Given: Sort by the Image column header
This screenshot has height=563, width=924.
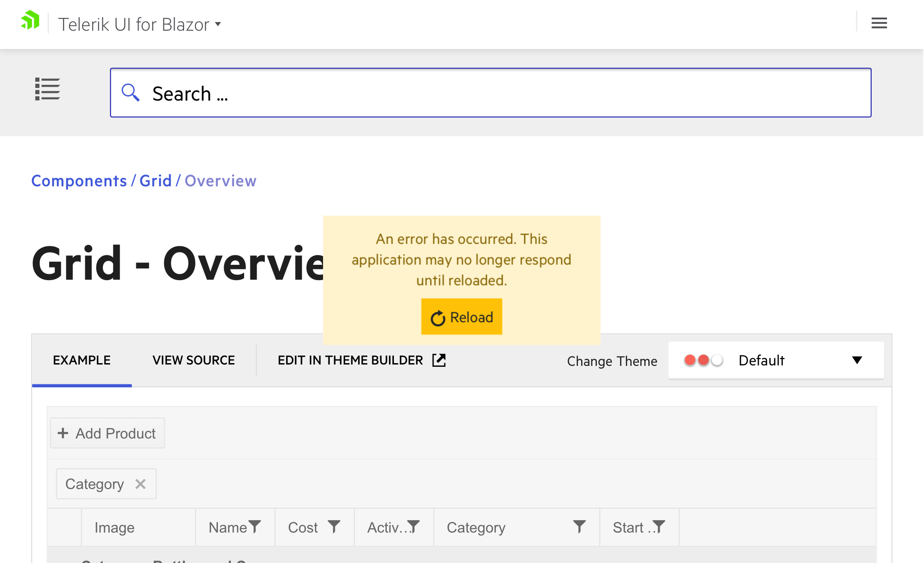Looking at the screenshot, I should tap(115, 527).
